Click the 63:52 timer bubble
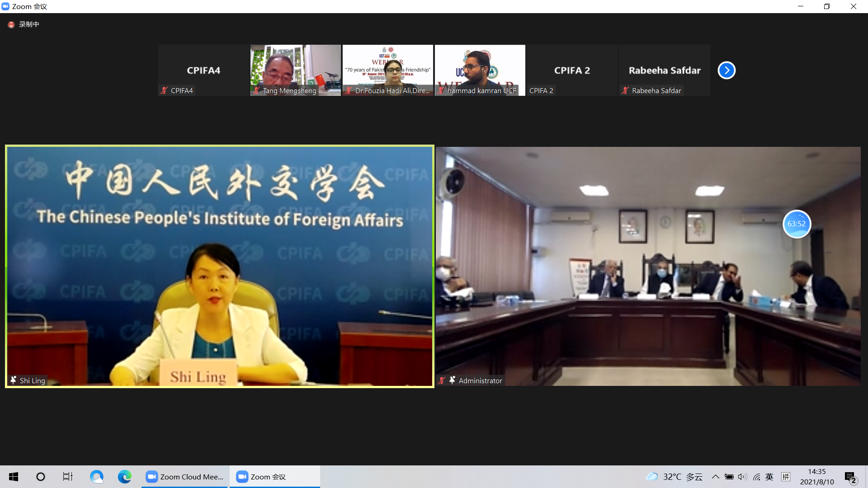Screen dimensions: 868x488 click(797, 224)
